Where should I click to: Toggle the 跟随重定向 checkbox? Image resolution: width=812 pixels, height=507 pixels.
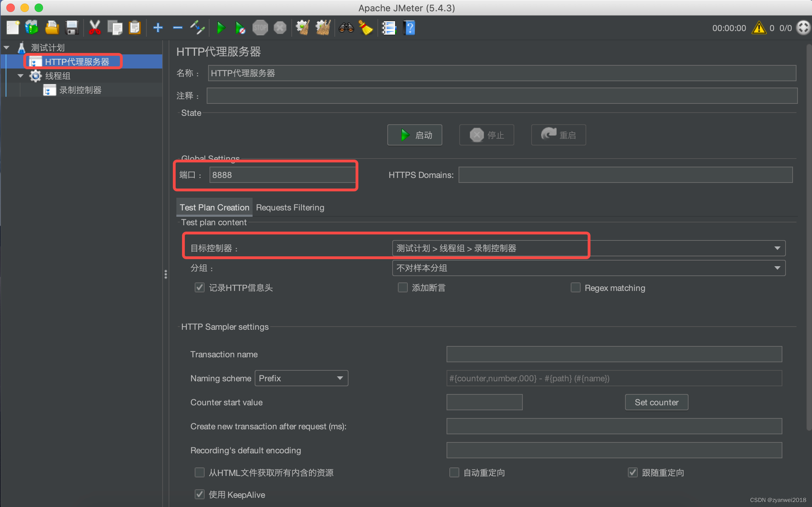click(x=633, y=472)
